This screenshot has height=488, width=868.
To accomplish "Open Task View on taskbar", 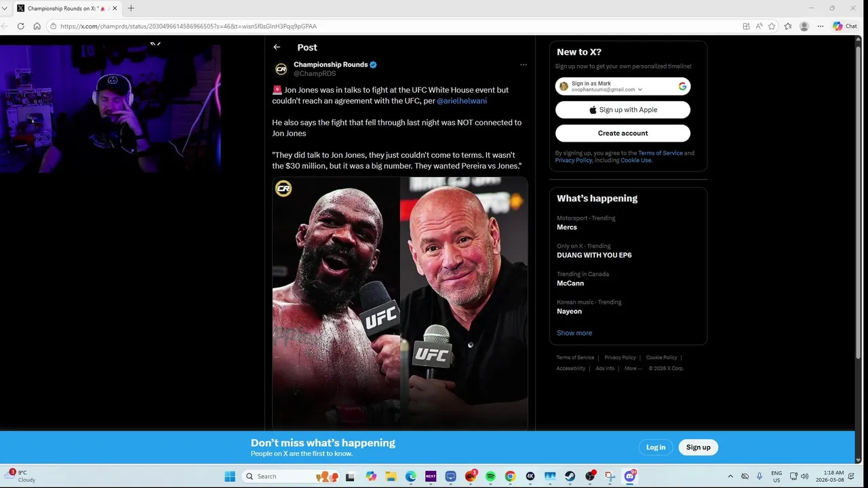I will point(350,476).
